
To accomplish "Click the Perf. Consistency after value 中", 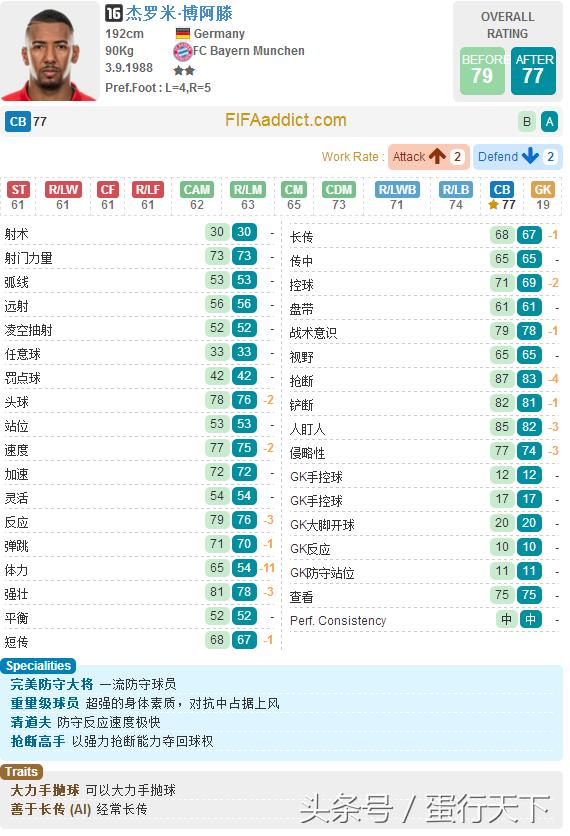I will pyautogui.click(x=529, y=619).
